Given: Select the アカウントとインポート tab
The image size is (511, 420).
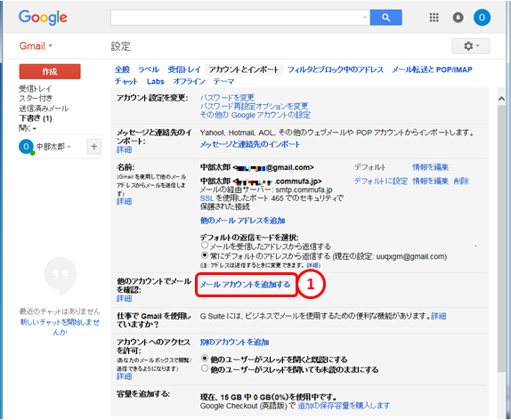Looking at the screenshot, I should pos(244,69).
